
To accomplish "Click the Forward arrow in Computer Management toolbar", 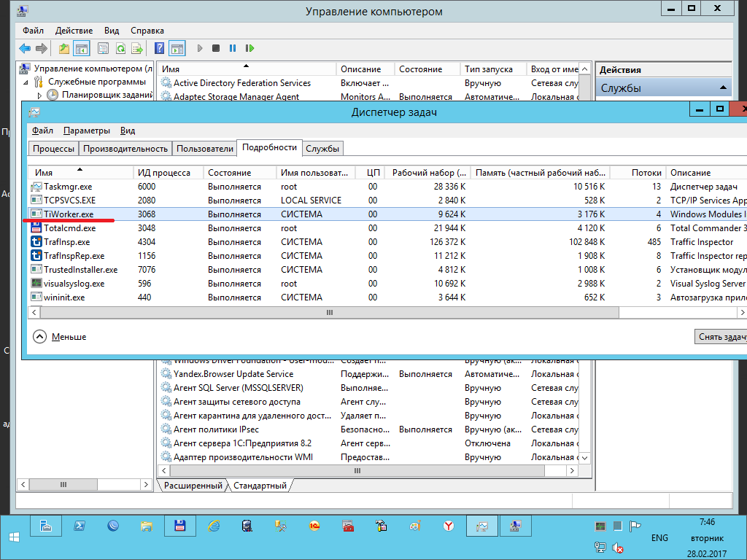I will (x=42, y=48).
